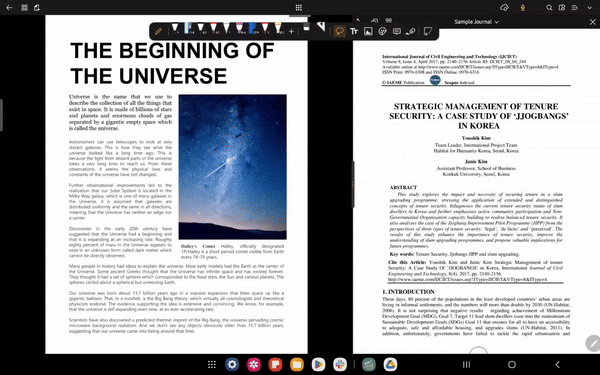The width and height of the screenshot is (600, 375).
Task: Open the sticky note page icon
Action: [428, 31]
